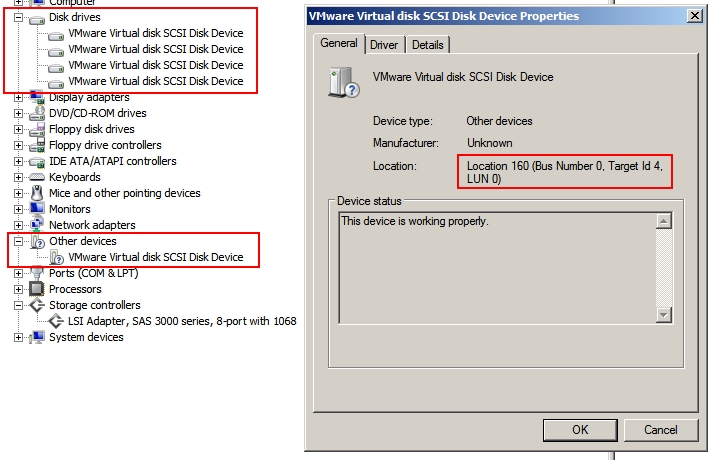This screenshot has width=717, height=460.
Task: Click the Floppy drive controllers icon
Action: click(37, 145)
